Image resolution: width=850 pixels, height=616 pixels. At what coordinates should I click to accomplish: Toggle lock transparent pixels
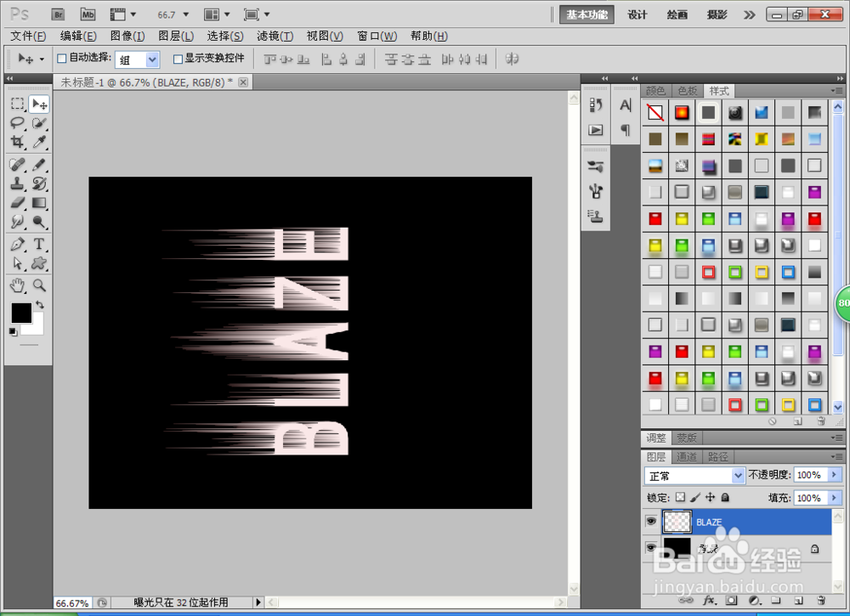[680, 497]
